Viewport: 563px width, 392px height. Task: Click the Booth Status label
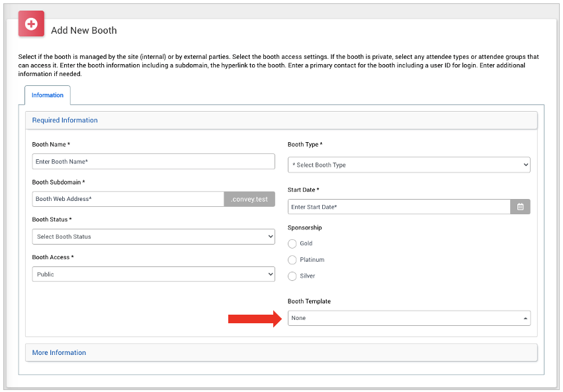click(x=52, y=219)
